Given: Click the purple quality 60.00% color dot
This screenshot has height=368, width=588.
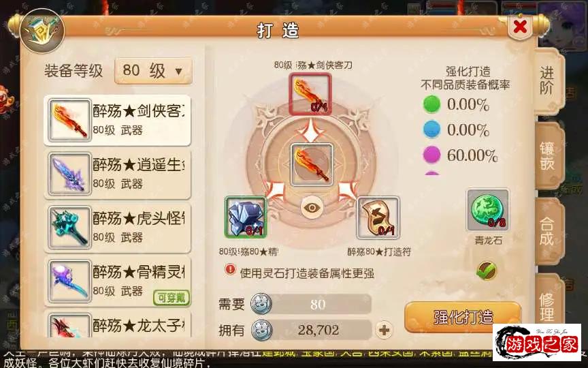Looking at the screenshot, I should click(431, 155).
